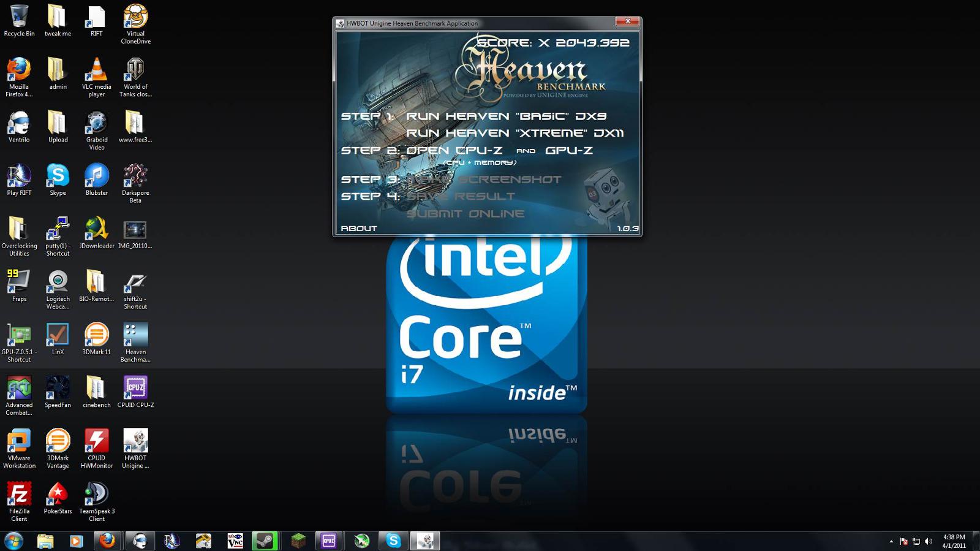This screenshot has width=980, height=551.
Task: Select the FileZilla Client desktop icon
Action: (19, 502)
